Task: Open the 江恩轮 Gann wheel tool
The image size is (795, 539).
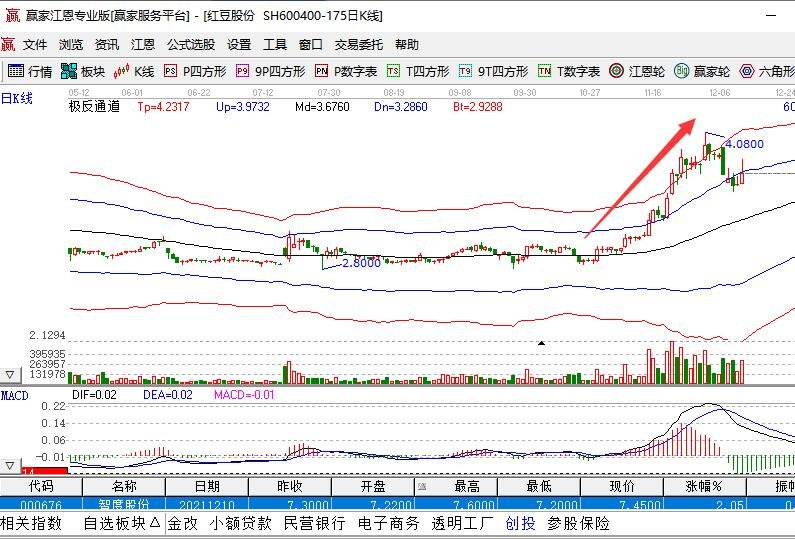Action: tap(637, 71)
